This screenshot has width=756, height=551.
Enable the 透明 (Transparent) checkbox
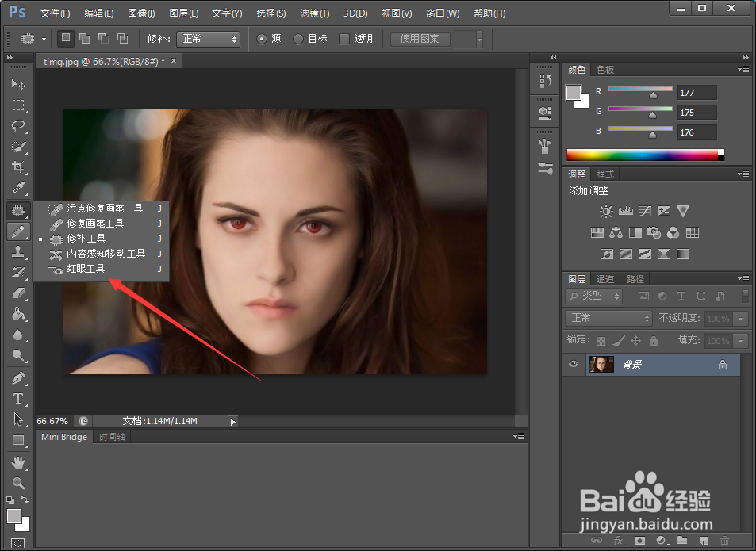click(x=344, y=39)
